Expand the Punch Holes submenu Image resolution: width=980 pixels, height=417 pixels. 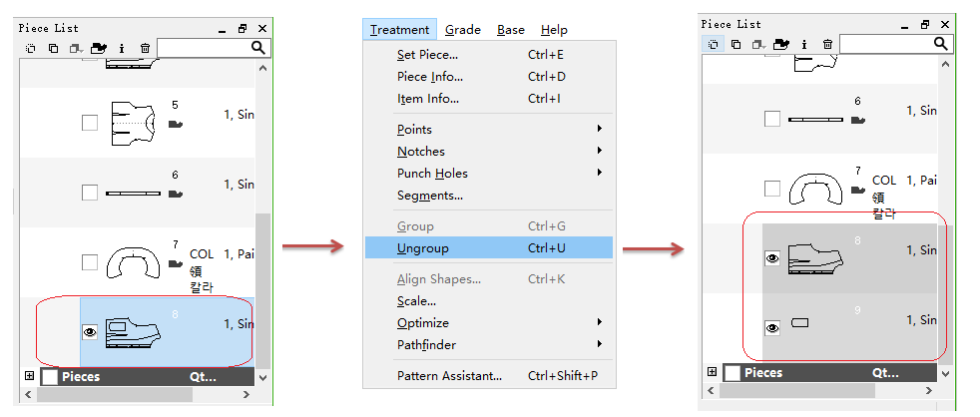coord(432,173)
